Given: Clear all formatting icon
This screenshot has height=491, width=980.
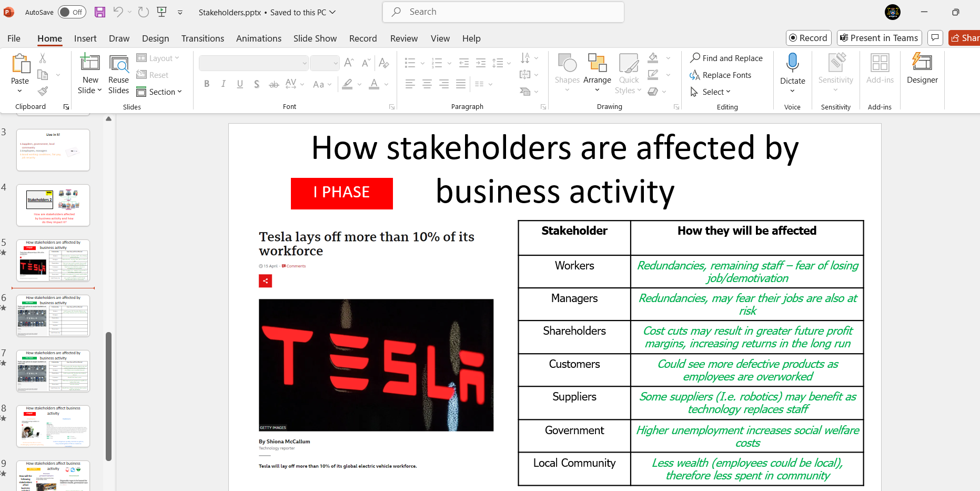Looking at the screenshot, I should click(384, 63).
